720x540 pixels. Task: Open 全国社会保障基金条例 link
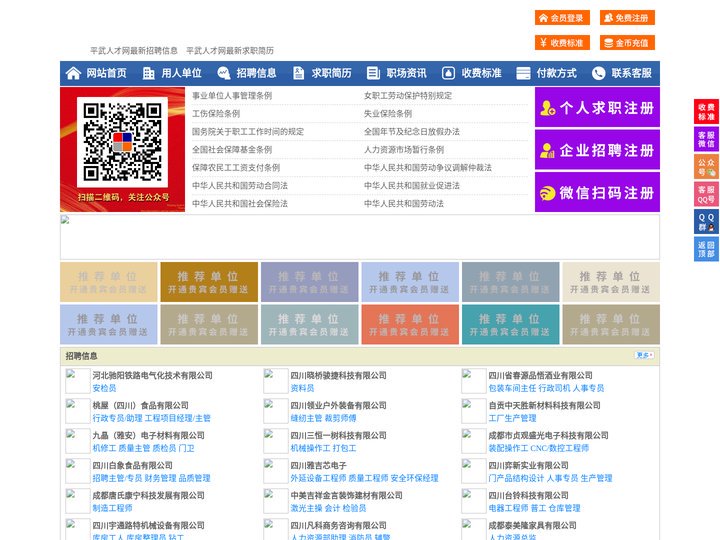point(232,150)
